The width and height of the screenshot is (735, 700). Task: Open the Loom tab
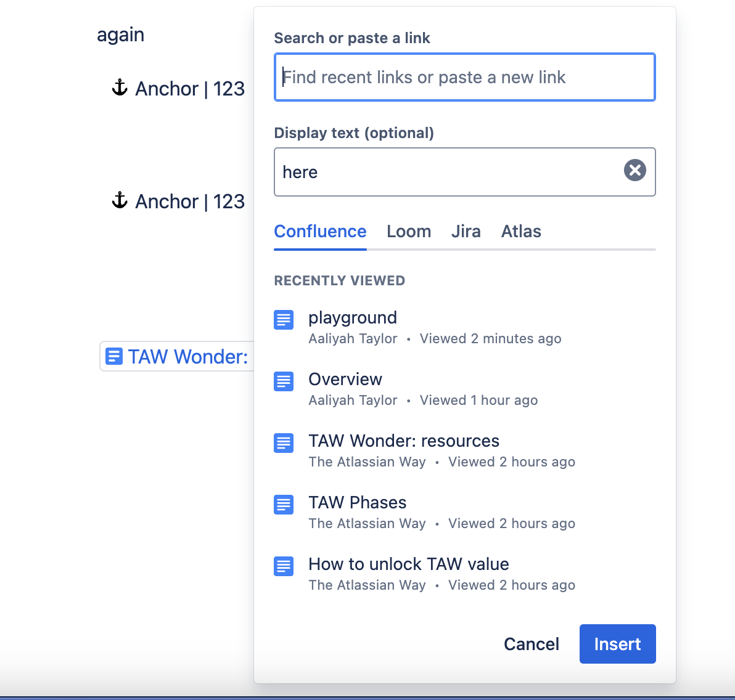pos(409,232)
